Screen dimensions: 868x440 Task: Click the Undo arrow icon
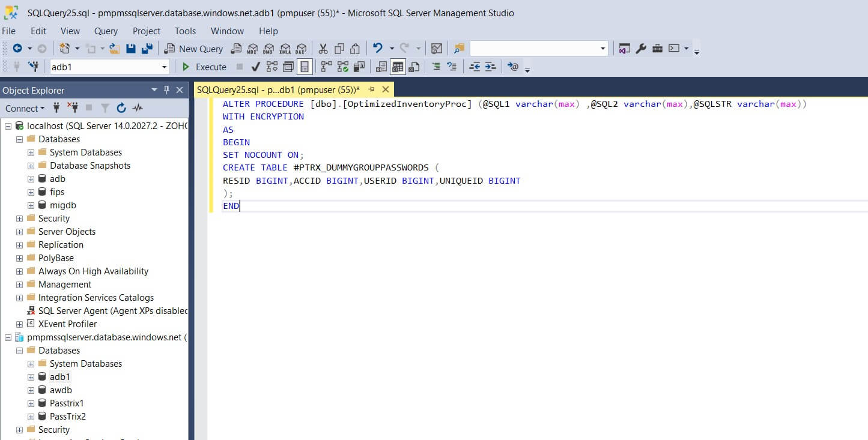pyautogui.click(x=378, y=49)
